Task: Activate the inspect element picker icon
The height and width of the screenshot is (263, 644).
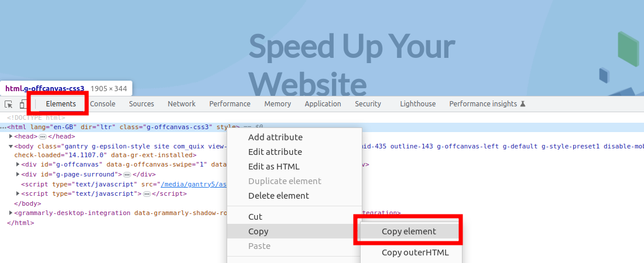Action: [8, 104]
